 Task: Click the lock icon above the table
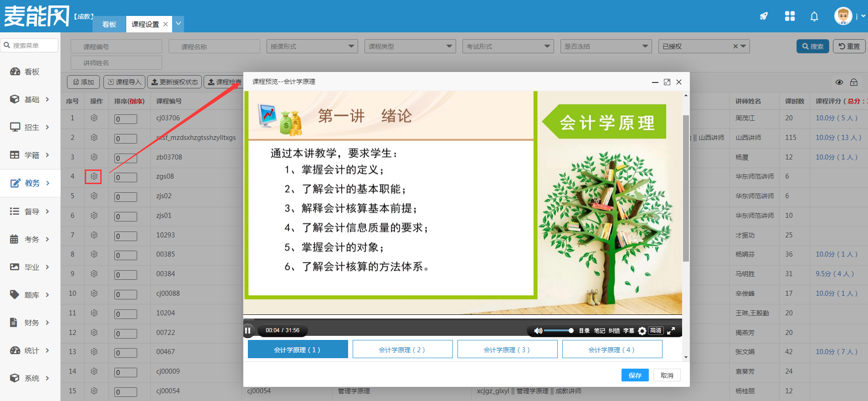[x=853, y=82]
